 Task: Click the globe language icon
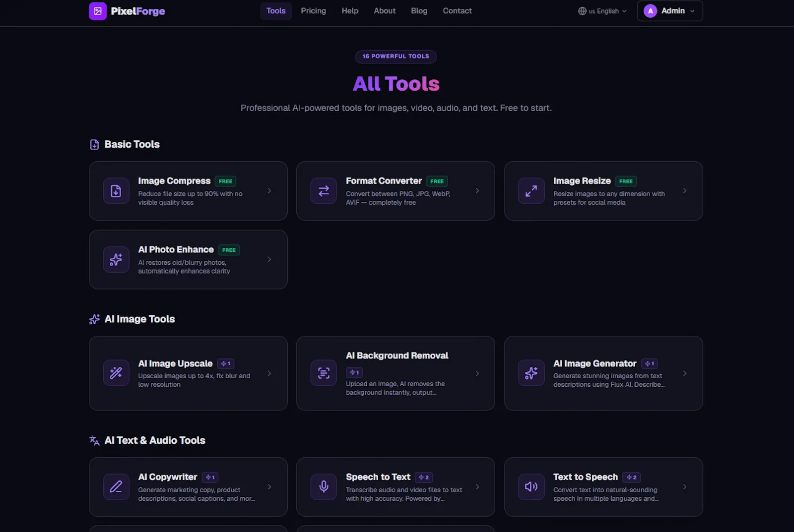(582, 11)
